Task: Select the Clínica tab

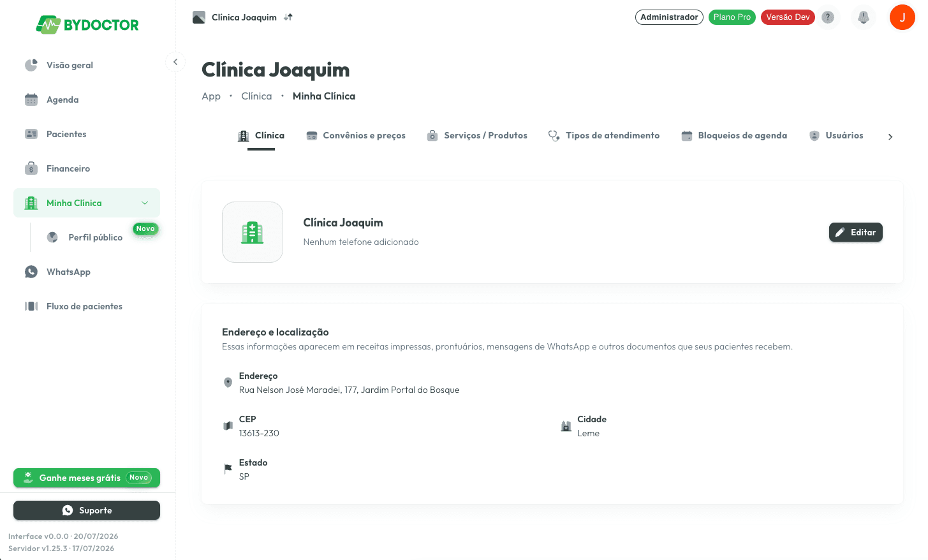Action: pos(261,136)
